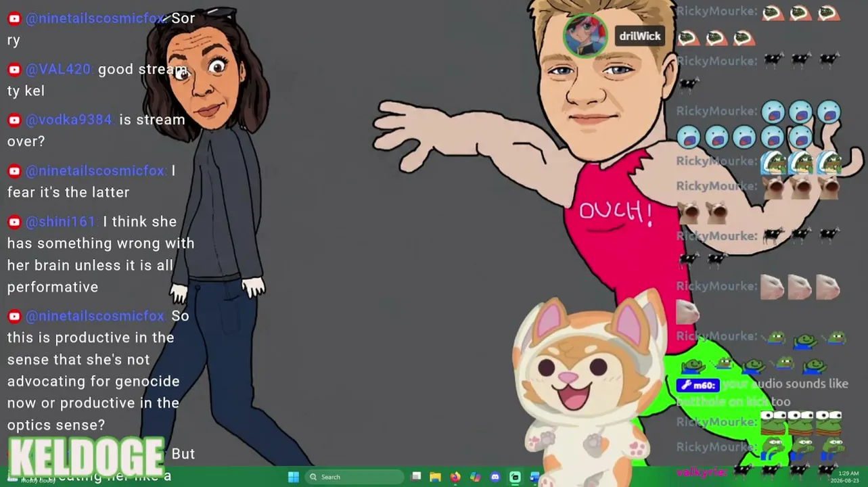
Task: Click the "advocating for genocide" chat line
Action: pyautogui.click(x=93, y=381)
